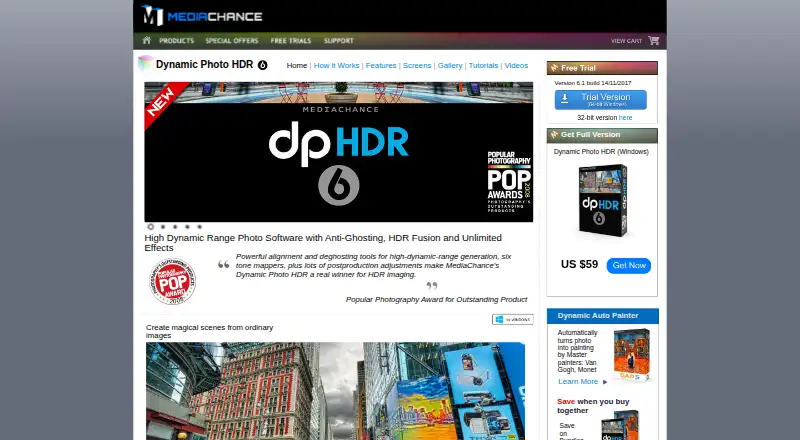
Task: Open the How It Works page
Action: (x=337, y=65)
